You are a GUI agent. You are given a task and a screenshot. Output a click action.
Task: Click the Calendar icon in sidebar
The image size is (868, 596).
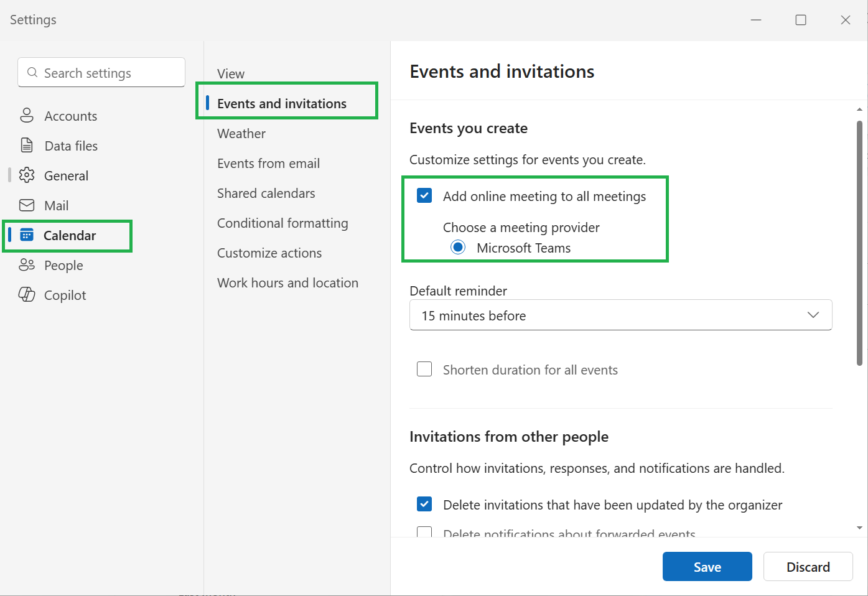point(27,235)
